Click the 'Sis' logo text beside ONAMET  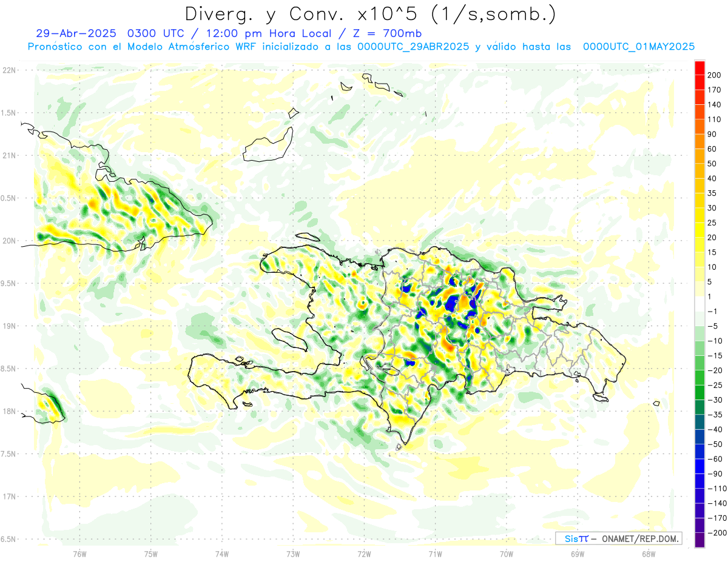point(572,538)
